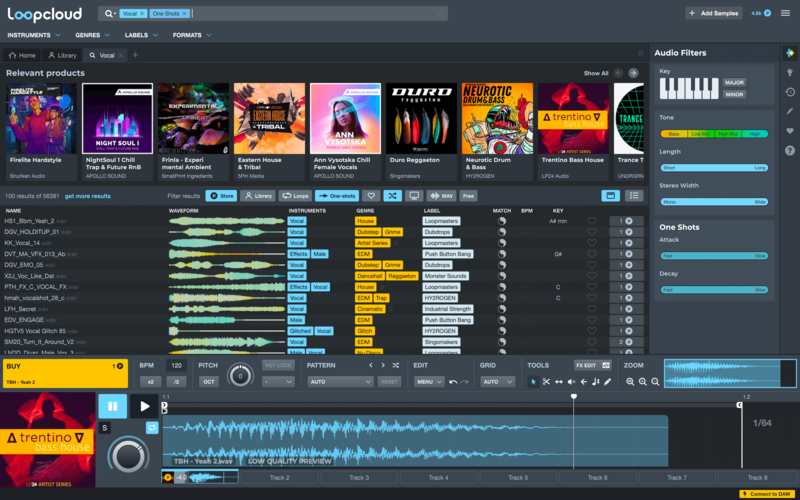Screen dimensions: 800x500
Task: Adjust the Attack slider
Action: pos(714,256)
